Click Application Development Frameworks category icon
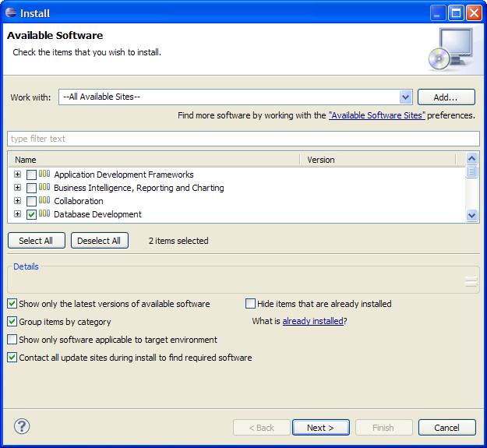487x448 pixels. click(x=44, y=174)
